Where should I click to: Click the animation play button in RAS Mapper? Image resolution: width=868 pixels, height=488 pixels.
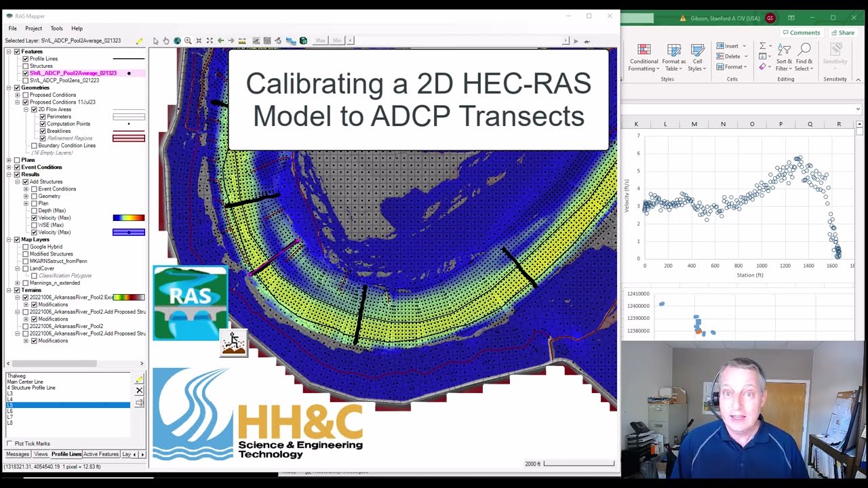tap(576, 41)
